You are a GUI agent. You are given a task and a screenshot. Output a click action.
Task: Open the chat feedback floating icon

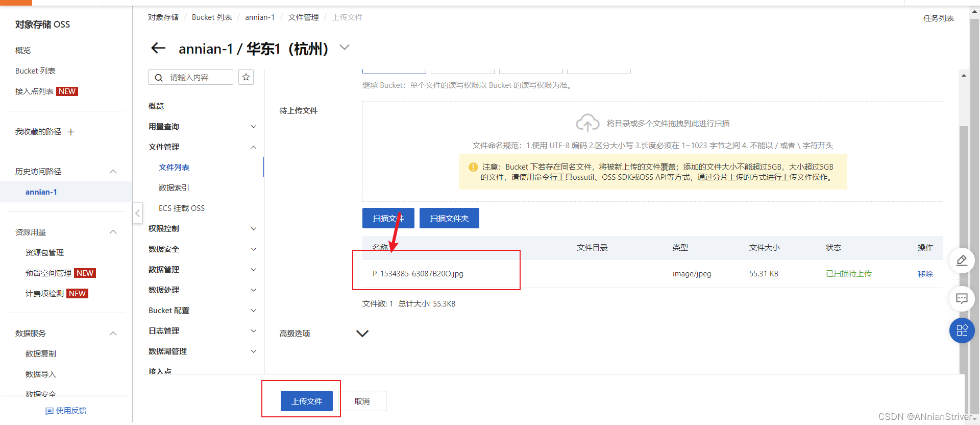[962, 299]
